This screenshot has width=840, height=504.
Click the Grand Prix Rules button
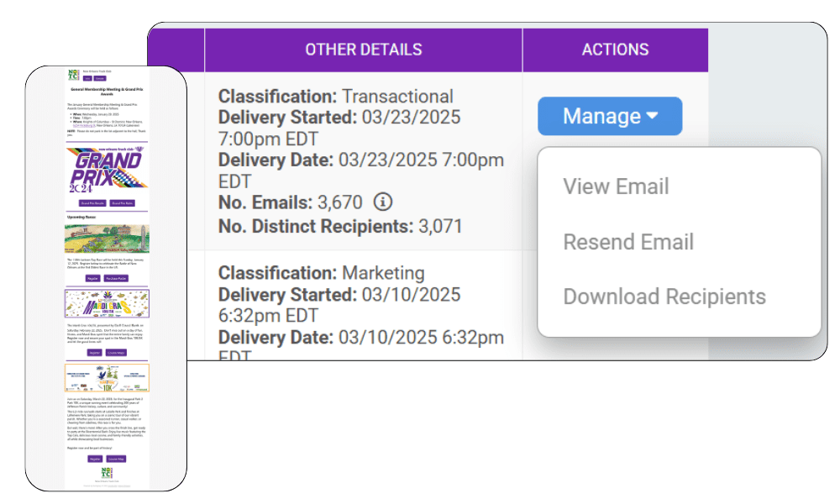(x=122, y=203)
